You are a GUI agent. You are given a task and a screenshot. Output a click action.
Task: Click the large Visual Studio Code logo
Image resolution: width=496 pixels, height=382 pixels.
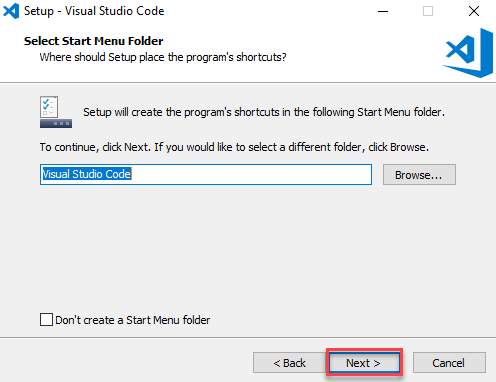point(468,53)
